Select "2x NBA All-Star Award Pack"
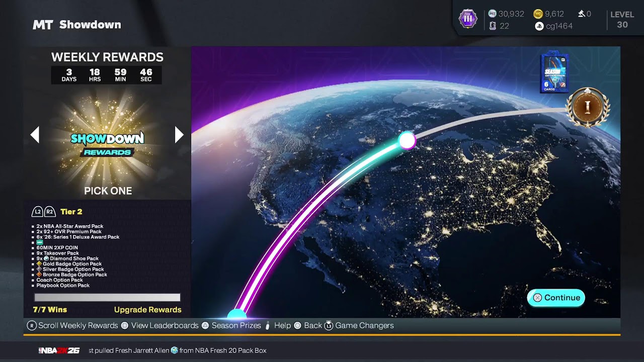The image size is (644, 362). click(x=70, y=226)
